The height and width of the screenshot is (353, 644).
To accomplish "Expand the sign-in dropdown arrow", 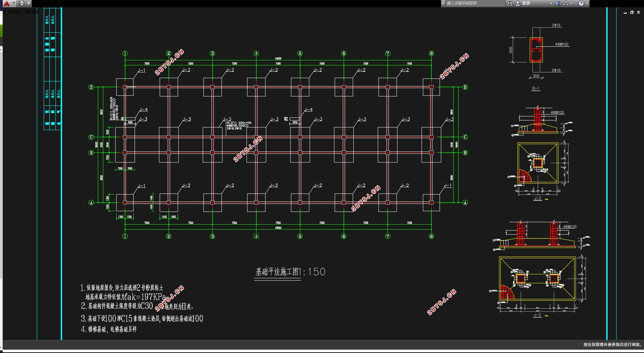I will pos(551,3).
